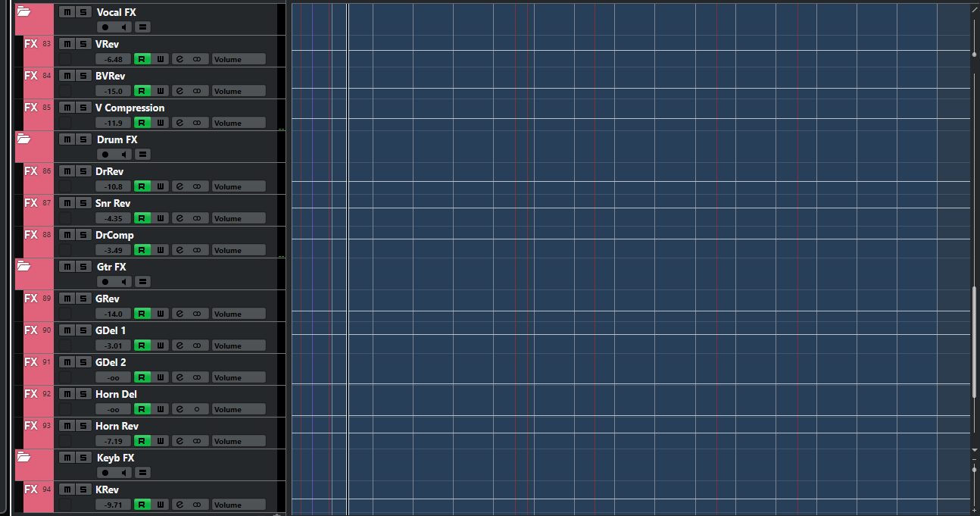This screenshot has height=516, width=980.
Task: Collapse the Drum FX folder
Action: [x=23, y=139]
